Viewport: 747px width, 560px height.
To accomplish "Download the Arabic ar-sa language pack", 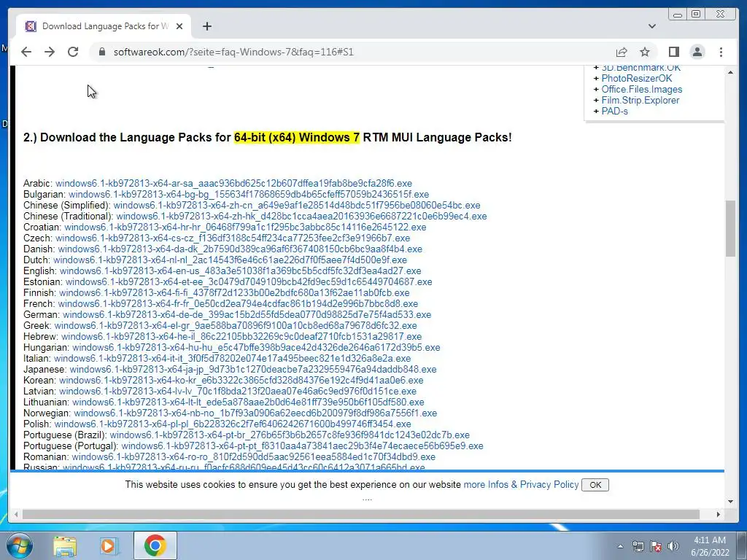I will tap(234, 183).
